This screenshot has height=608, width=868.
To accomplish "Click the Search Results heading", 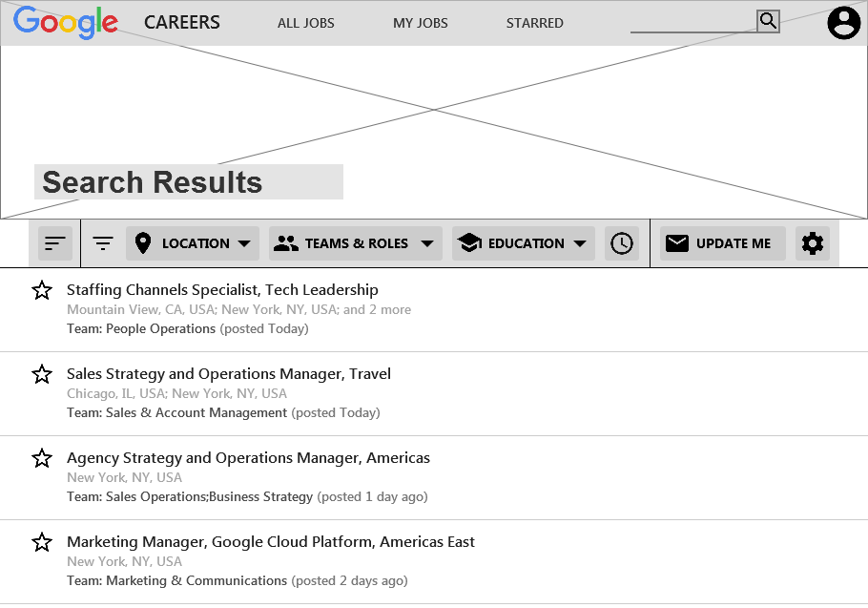I will pyautogui.click(x=153, y=182).
